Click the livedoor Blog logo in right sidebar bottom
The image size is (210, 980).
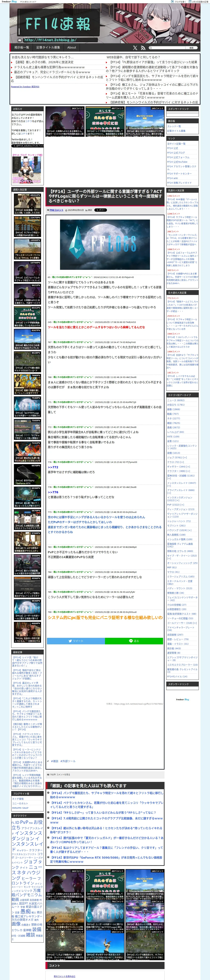coord(182,699)
